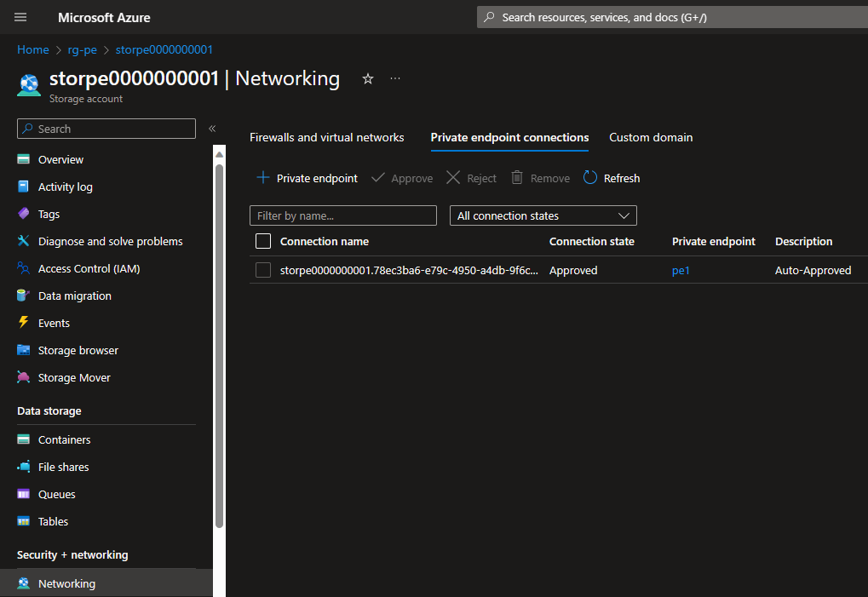Viewport: 868px width, 597px height.
Task: Open the Custom domain tab
Action: [651, 137]
